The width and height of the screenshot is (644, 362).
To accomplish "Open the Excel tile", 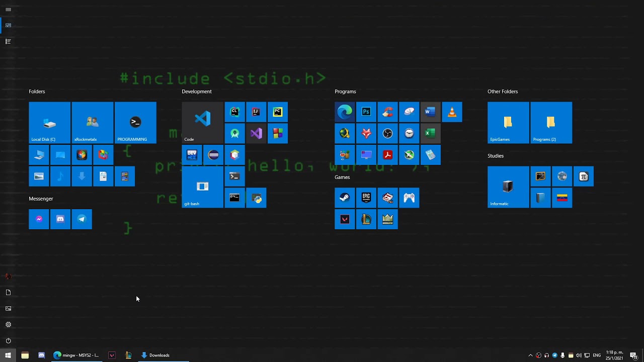I will pyautogui.click(x=430, y=133).
